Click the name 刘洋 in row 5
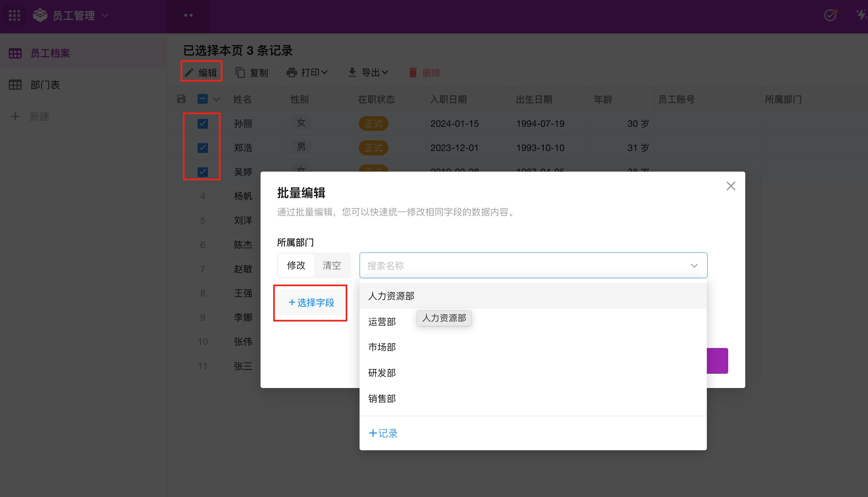The width and height of the screenshot is (868, 497). point(243,220)
